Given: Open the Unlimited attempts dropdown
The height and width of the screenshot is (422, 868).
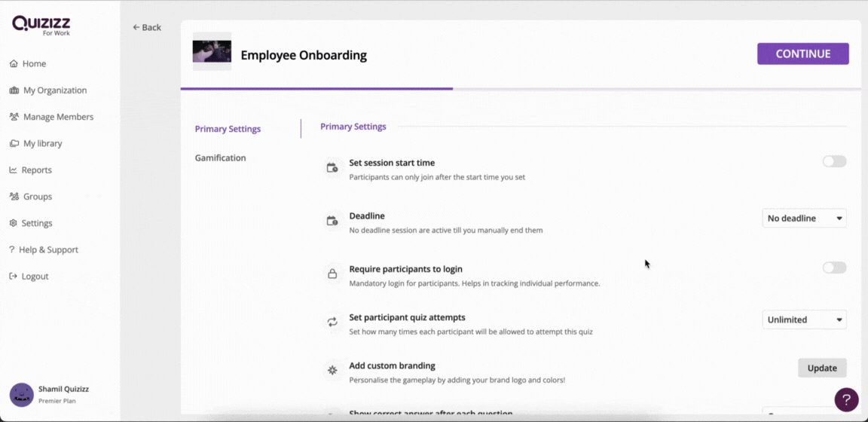Looking at the screenshot, I should tap(805, 320).
